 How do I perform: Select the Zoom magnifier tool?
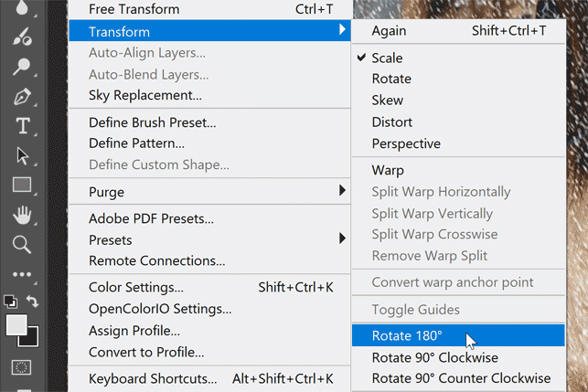coord(23,244)
